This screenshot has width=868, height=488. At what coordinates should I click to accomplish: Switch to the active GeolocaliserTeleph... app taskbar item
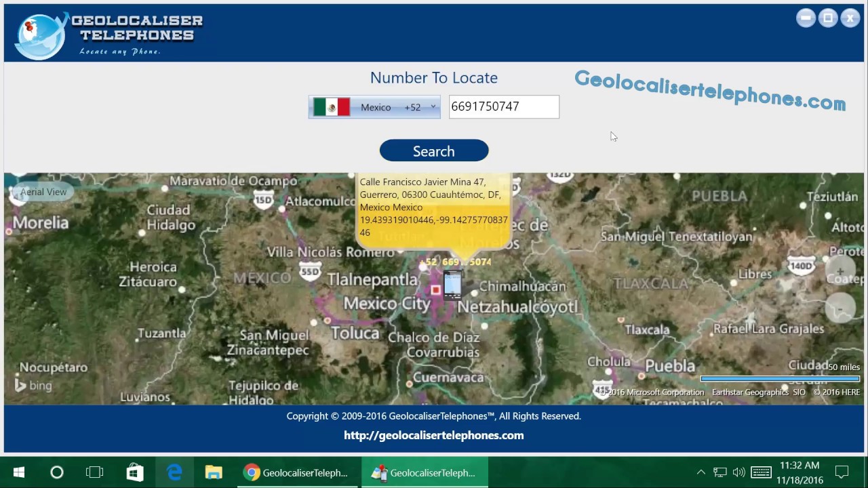pos(425,472)
